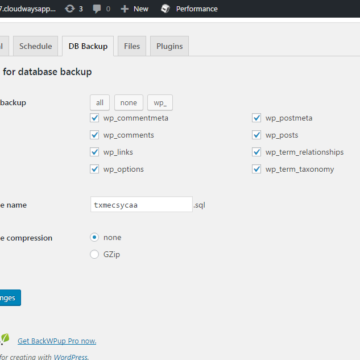The width and height of the screenshot is (360, 360).
Task: Open Get BackWPup Pro now link
Action: [x=57, y=341]
